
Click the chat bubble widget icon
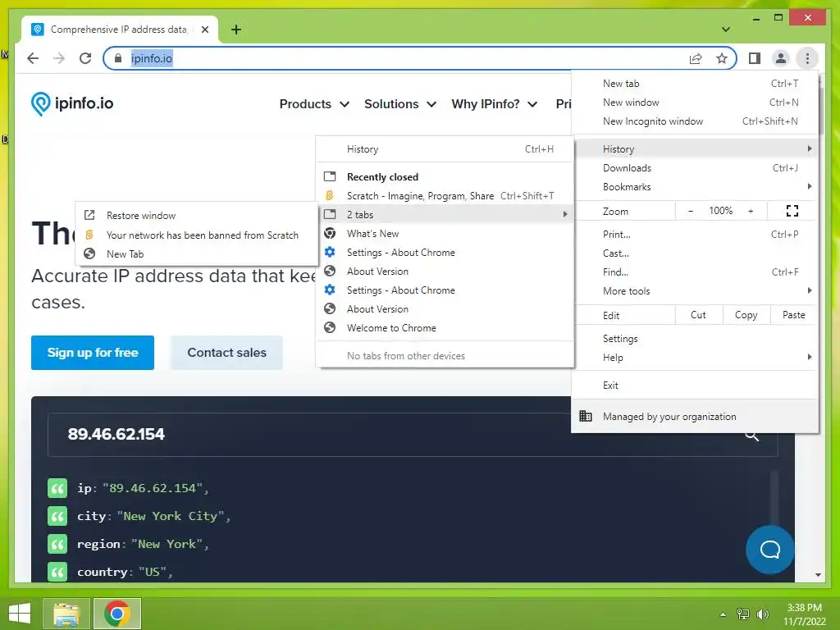769,550
